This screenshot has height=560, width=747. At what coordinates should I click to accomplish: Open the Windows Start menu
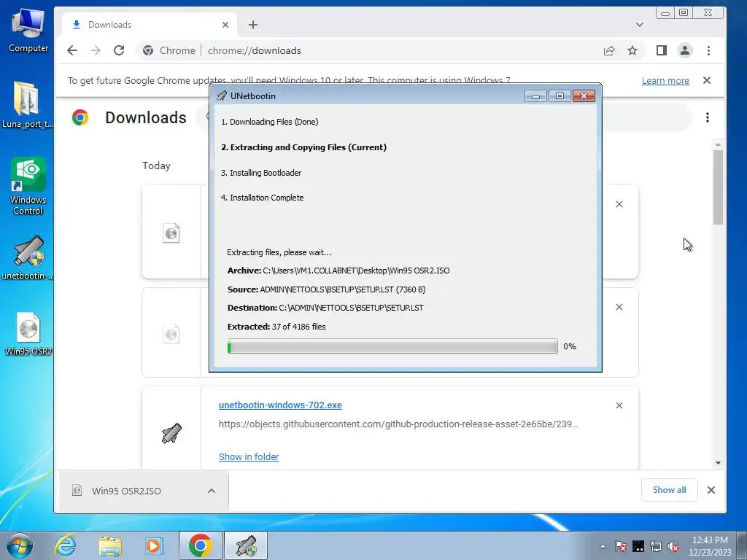tap(20, 545)
